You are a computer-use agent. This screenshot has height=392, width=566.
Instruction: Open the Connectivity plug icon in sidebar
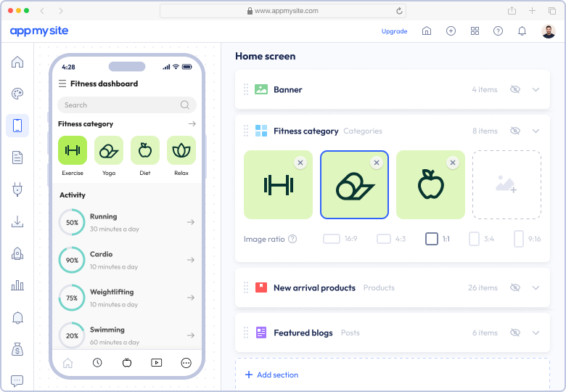pyautogui.click(x=17, y=189)
